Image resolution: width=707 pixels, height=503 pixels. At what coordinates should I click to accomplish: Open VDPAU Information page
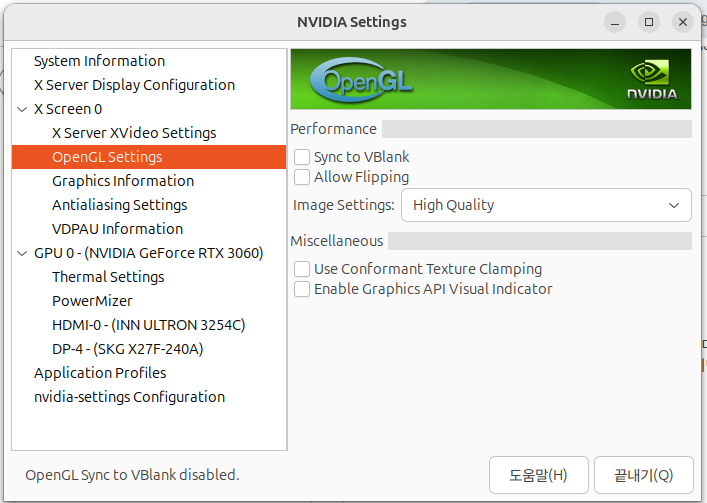(117, 229)
